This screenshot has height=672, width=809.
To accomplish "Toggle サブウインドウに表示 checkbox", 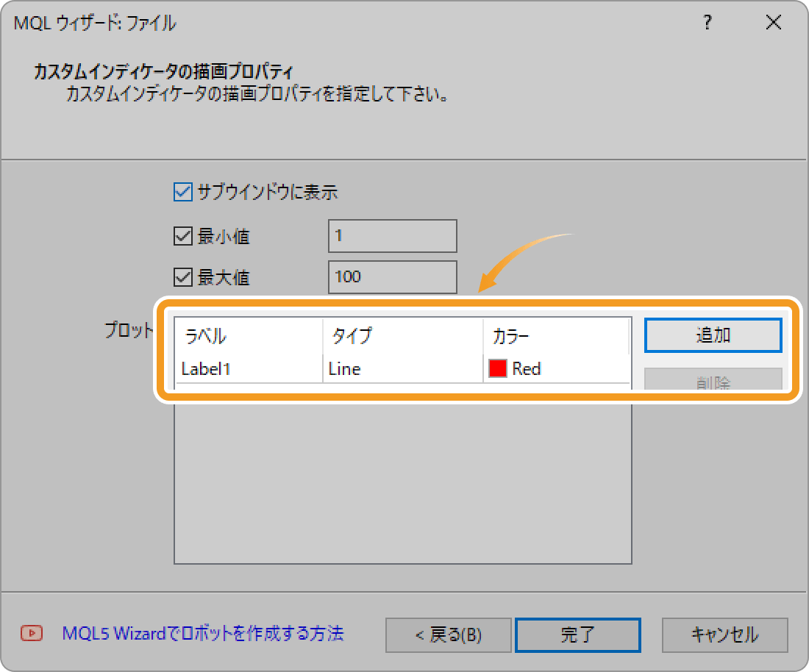I will (x=182, y=192).
